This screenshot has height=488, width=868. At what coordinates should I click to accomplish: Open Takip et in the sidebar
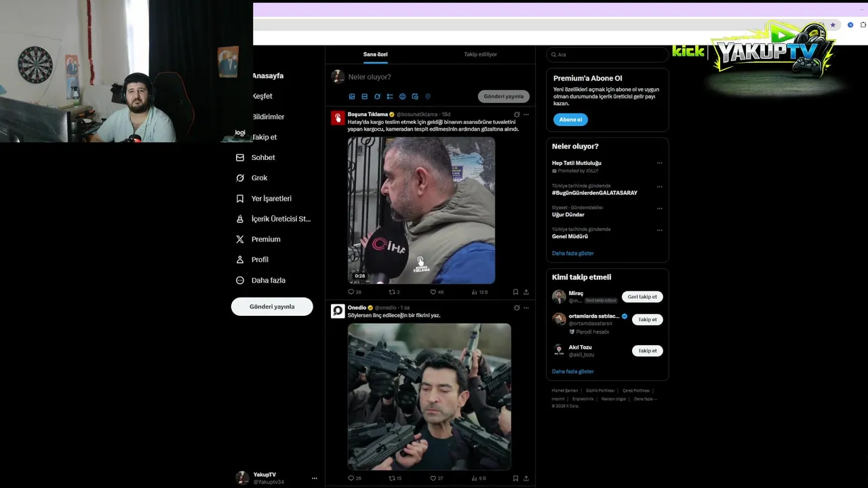coord(264,137)
